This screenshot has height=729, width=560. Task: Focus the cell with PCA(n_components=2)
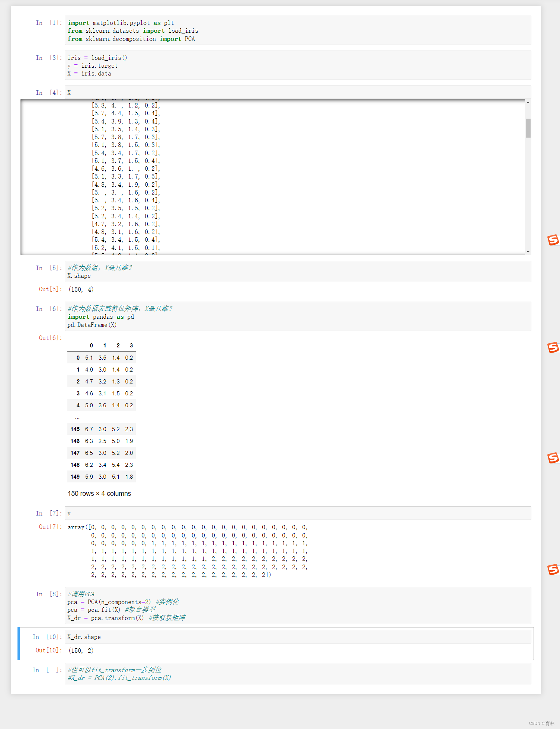(298, 606)
